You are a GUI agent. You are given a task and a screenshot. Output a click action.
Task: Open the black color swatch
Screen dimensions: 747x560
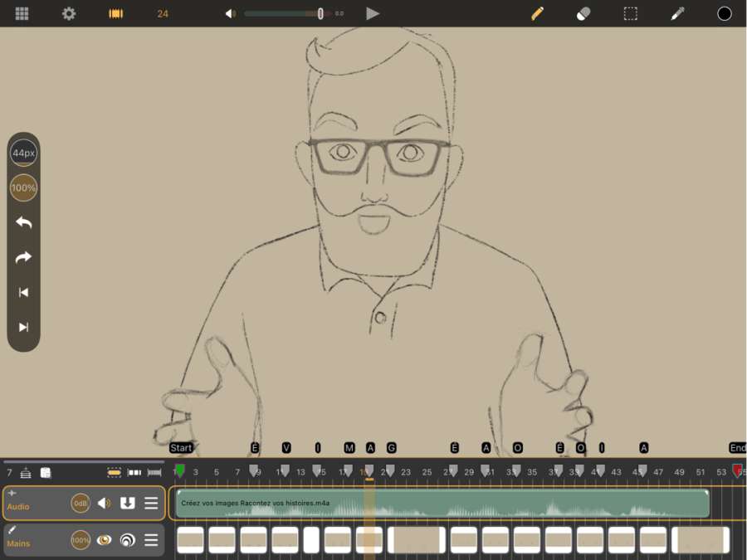point(725,13)
